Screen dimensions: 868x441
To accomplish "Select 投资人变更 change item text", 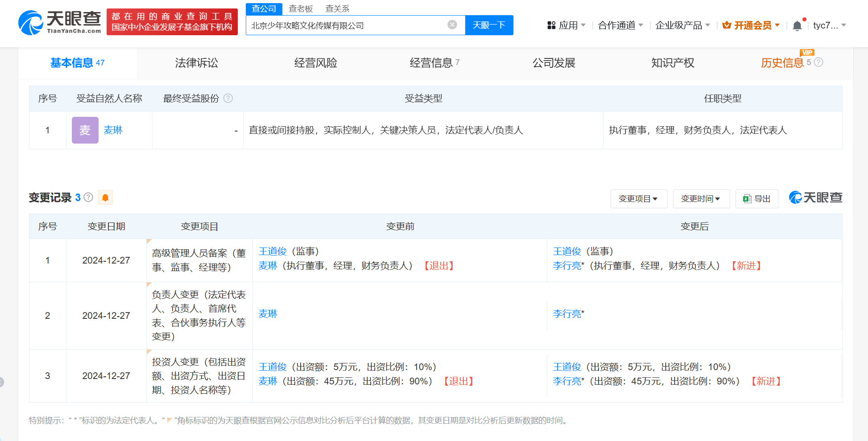I will [x=199, y=376].
